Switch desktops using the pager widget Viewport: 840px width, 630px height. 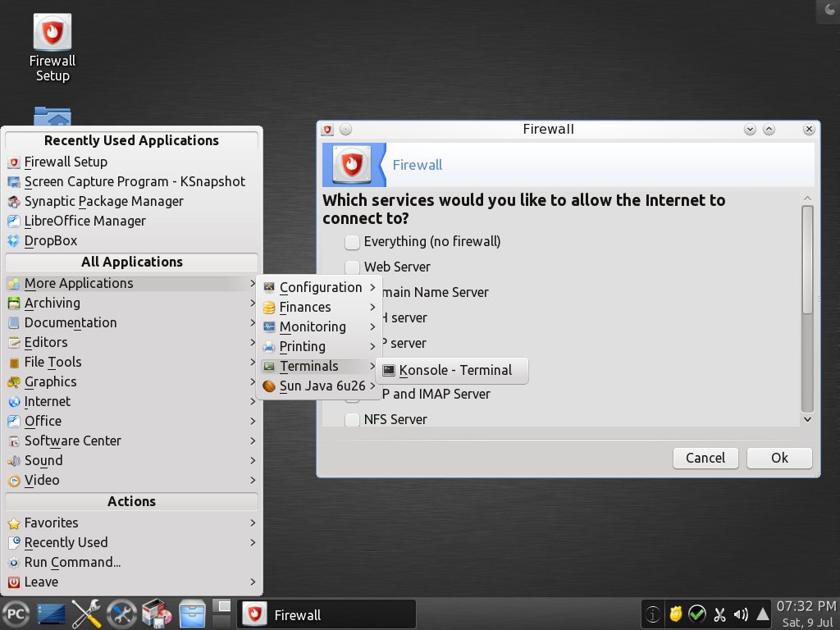click(x=221, y=614)
